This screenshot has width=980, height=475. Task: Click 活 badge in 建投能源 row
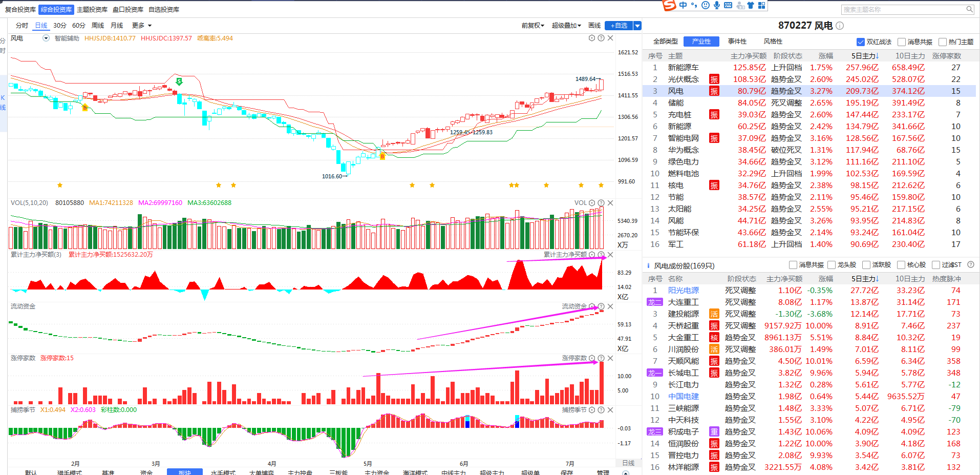pyautogui.click(x=714, y=314)
